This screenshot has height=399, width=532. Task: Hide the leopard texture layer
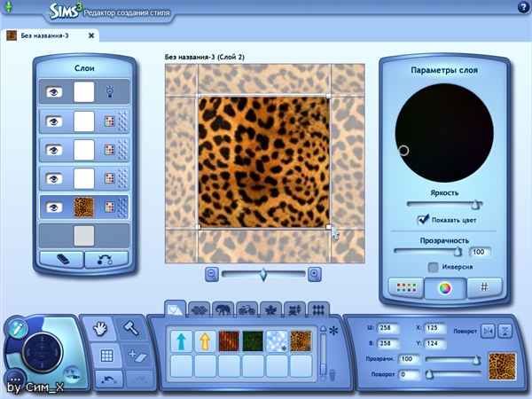55,207
